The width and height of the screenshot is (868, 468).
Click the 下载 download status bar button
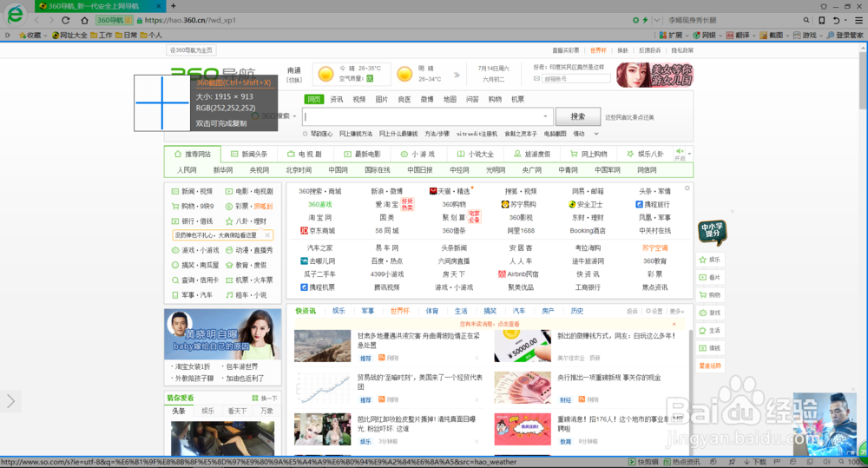click(755, 462)
